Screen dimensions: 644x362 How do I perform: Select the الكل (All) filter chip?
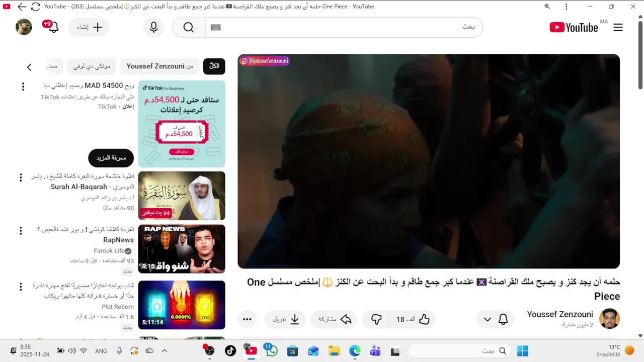pyautogui.click(x=214, y=66)
